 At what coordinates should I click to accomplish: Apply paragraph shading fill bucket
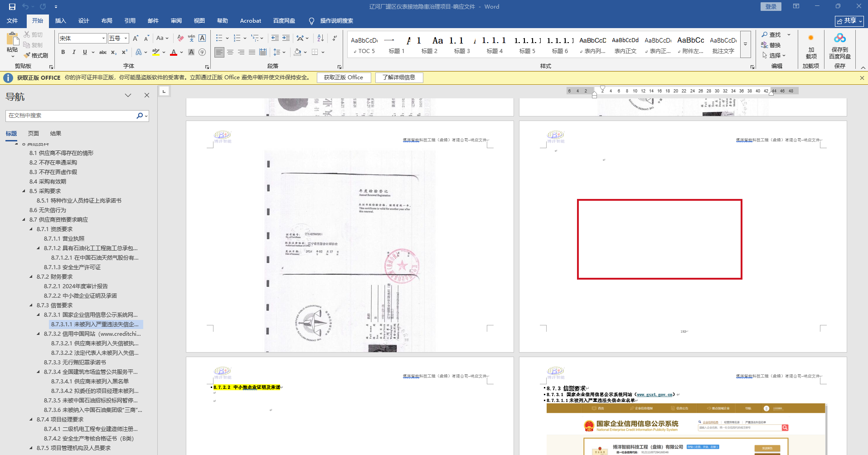pyautogui.click(x=297, y=52)
